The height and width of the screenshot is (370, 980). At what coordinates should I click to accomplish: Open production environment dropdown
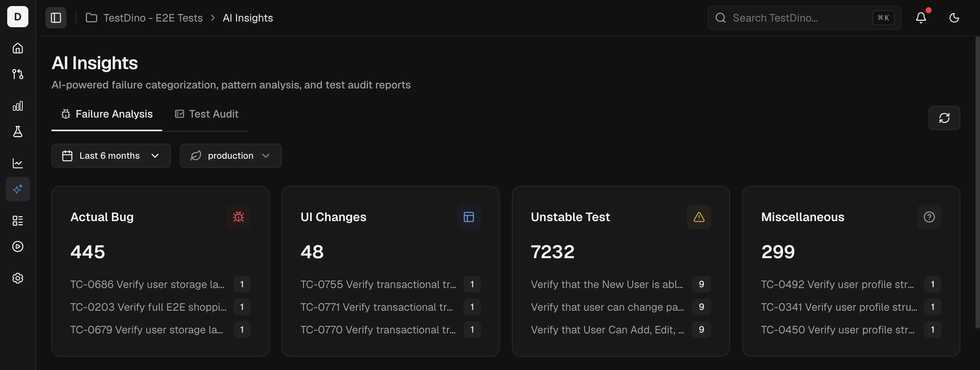pyautogui.click(x=231, y=156)
